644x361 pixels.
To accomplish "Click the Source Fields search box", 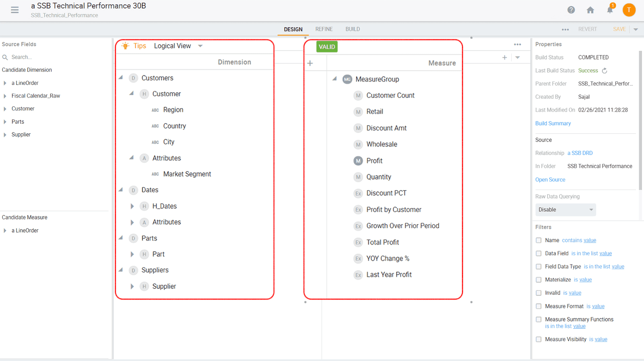I will [56, 57].
